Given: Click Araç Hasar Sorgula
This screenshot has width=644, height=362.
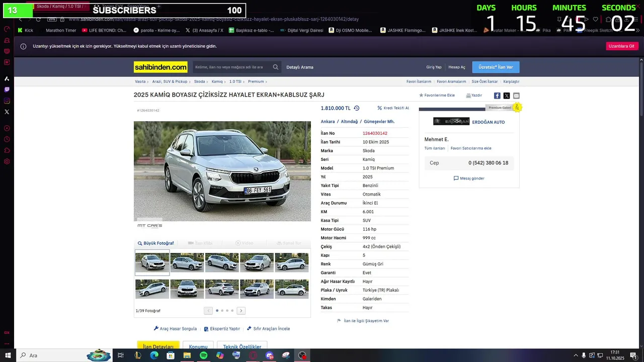Looking at the screenshot, I should point(175,329).
